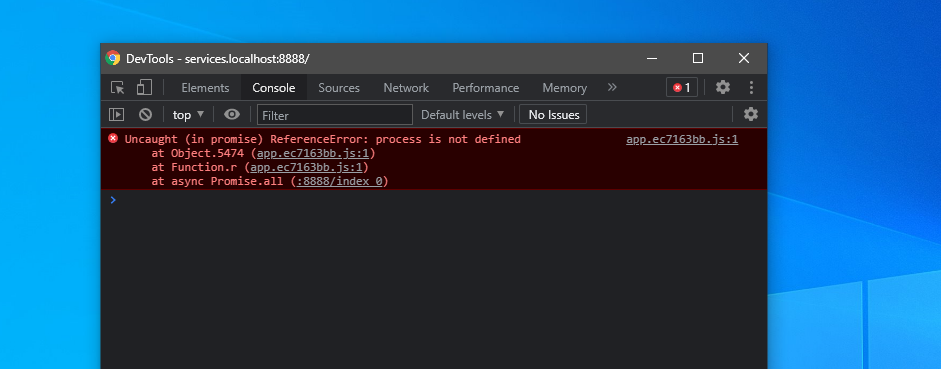The height and width of the screenshot is (369, 941).
Task: Show the console sidebar
Action: 116,115
